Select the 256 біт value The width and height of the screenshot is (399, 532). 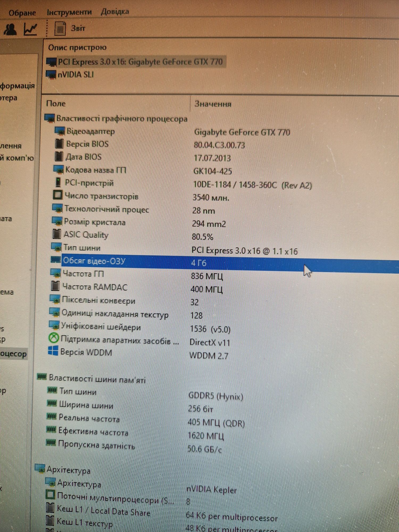click(x=201, y=409)
